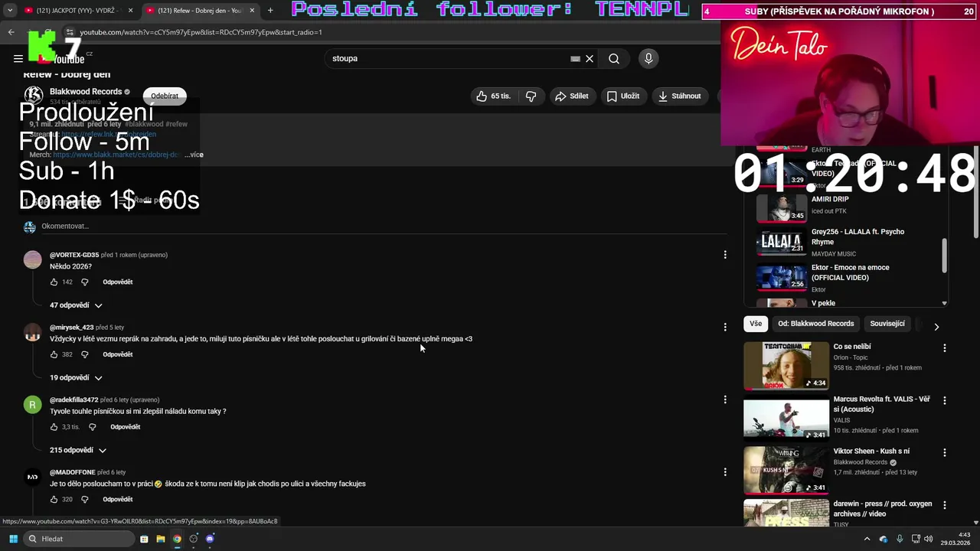Open options menu for @MADOFFONE comment
Viewport: 980px width, 551px height.
pyautogui.click(x=725, y=472)
